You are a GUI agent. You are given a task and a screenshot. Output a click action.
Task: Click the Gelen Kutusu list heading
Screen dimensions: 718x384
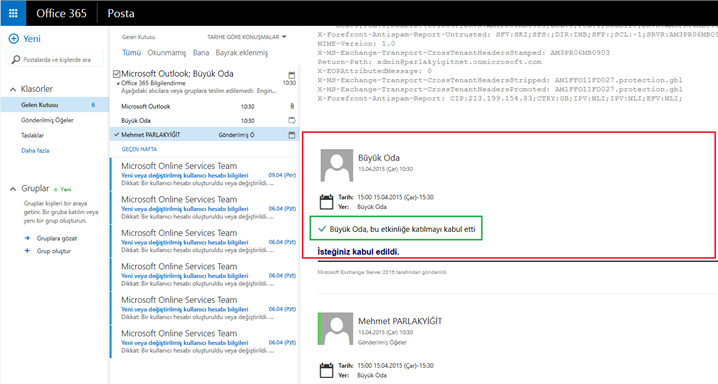pyautogui.click(x=138, y=37)
